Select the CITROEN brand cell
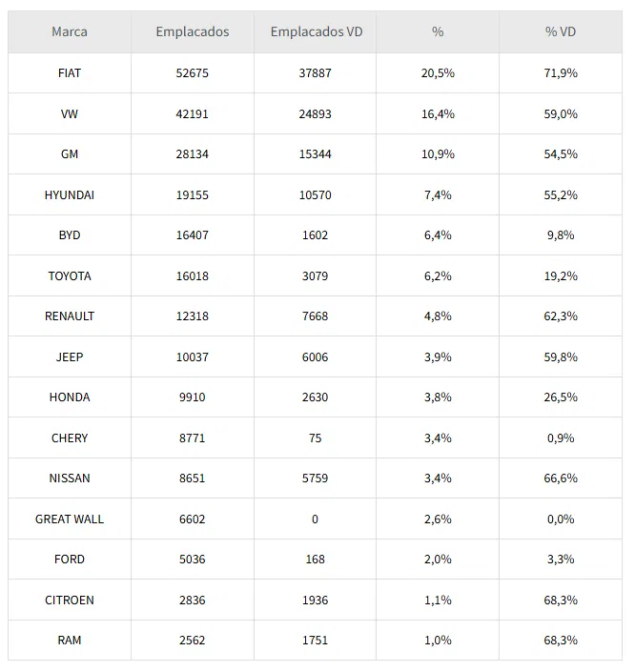Viewport: 635px width, 672px height. (70, 601)
